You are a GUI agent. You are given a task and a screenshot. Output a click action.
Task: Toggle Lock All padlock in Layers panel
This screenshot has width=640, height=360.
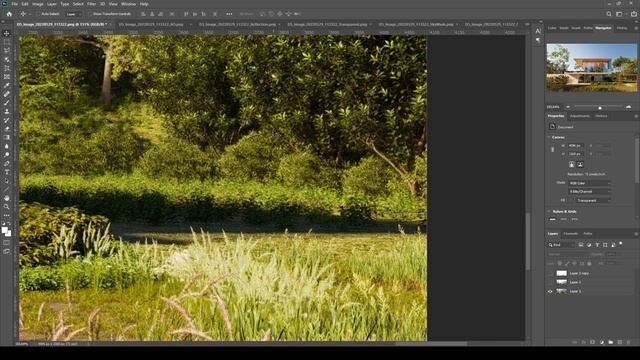click(589, 264)
